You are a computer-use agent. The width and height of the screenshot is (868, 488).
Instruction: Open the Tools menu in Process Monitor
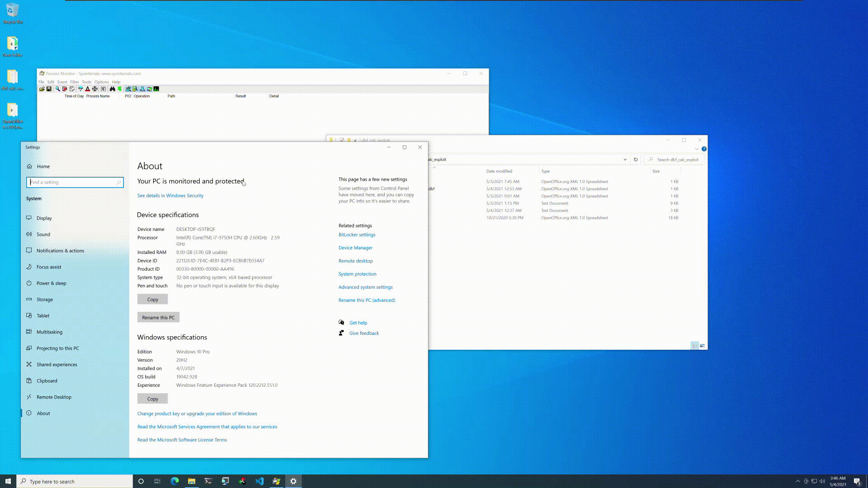pyautogui.click(x=86, y=82)
